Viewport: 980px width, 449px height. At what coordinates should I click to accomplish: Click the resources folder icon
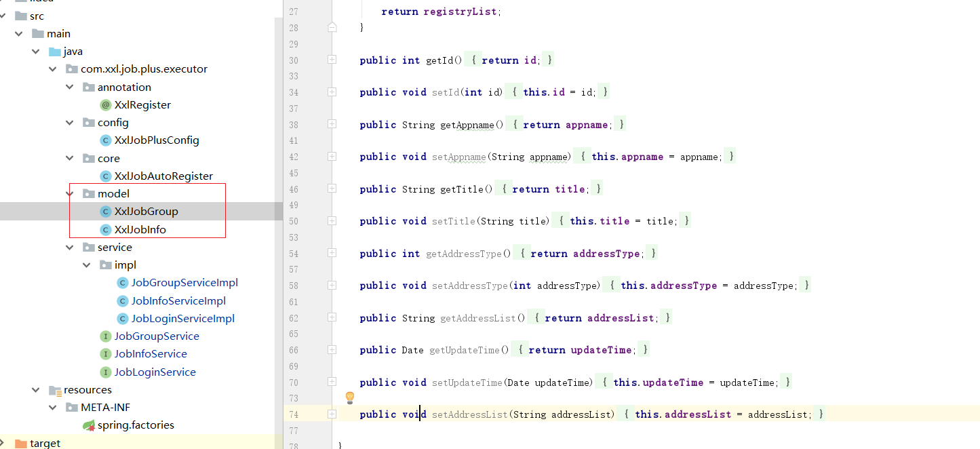pos(55,390)
